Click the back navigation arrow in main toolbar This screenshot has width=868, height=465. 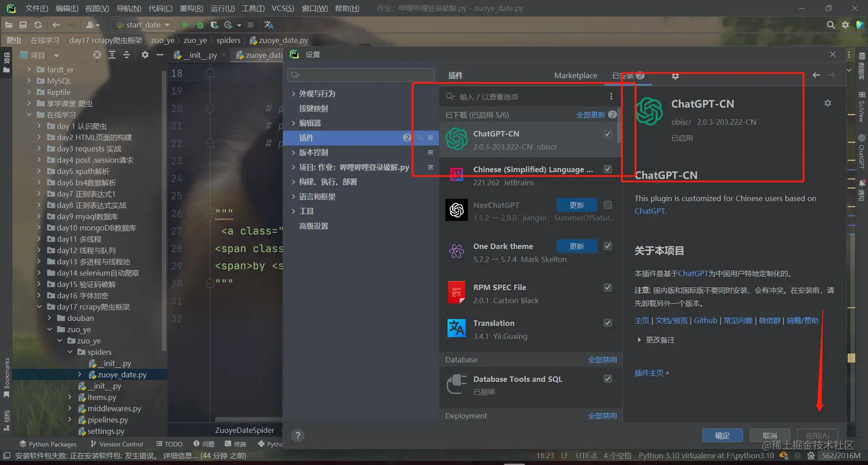[56, 25]
